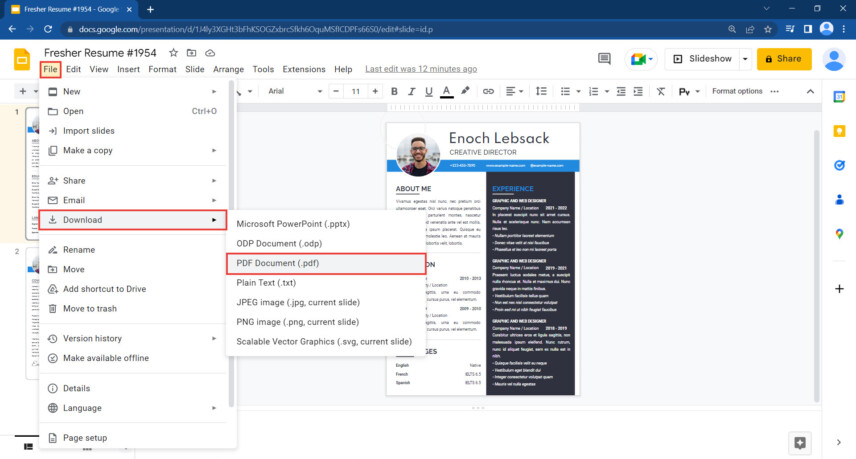
Task: Check cloud save status icon
Action: (x=210, y=53)
